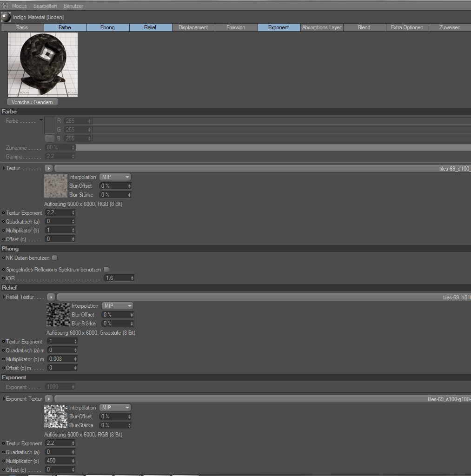Click the grip icon beside Modus
Image resolution: width=471 pixels, height=476 pixels.
(6, 6)
